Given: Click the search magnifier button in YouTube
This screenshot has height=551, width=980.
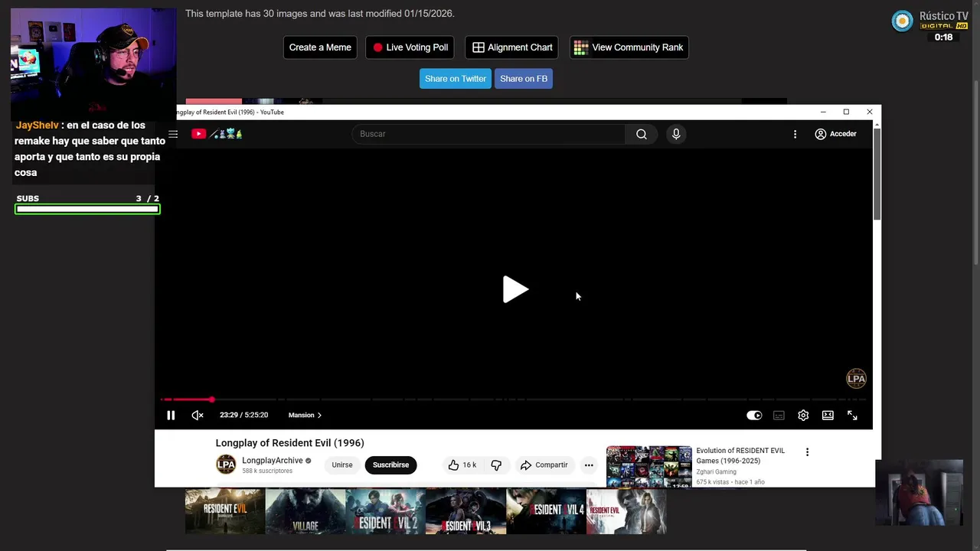Looking at the screenshot, I should tap(642, 134).
